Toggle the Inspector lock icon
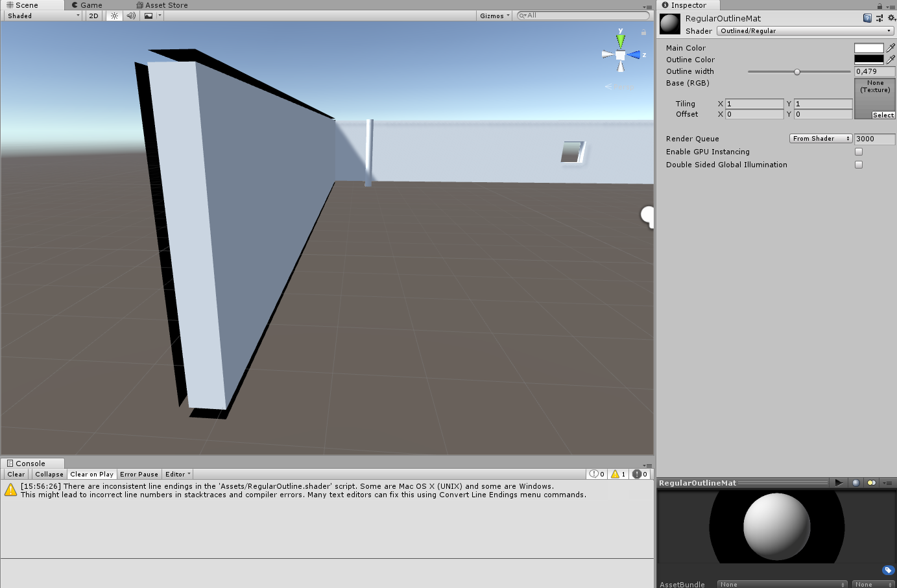Screen dimensions: 897x588 coord(879,6)
